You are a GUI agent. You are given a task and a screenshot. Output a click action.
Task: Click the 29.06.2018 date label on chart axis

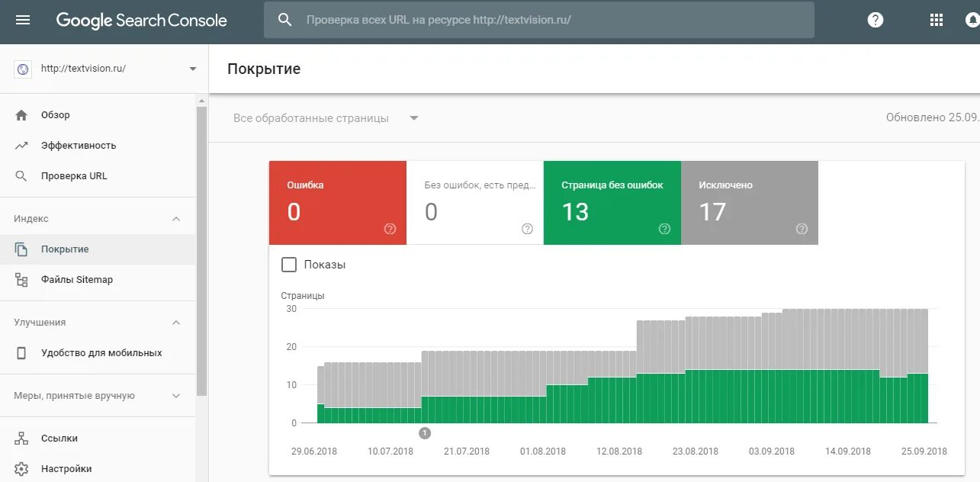click(314, 451)
